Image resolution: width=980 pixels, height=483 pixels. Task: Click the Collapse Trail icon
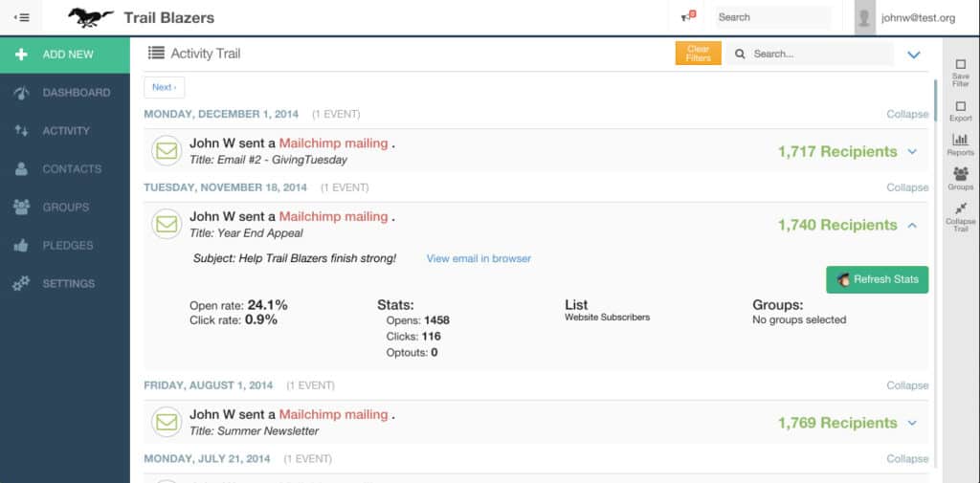click(x=961, y=209)
